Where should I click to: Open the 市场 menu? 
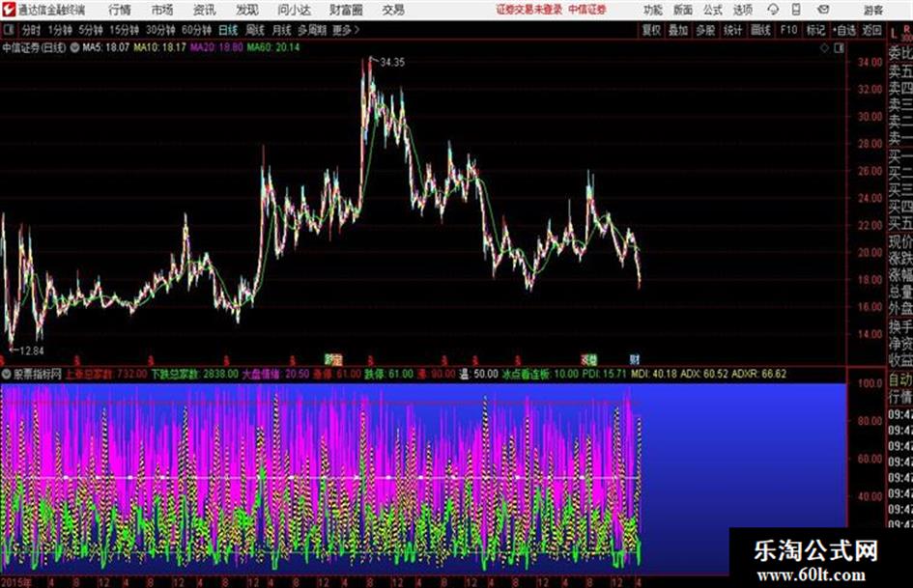(x=162, y=10)
